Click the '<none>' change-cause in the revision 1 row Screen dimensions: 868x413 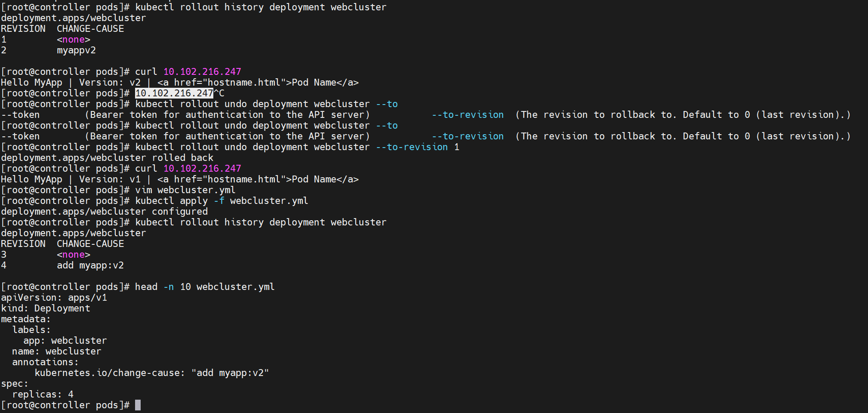click(x=74, y=40)
